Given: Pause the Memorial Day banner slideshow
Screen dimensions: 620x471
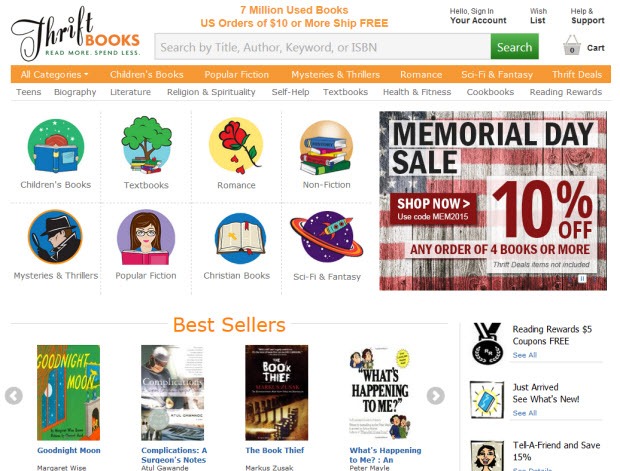Looking at the screenshot, I should (x=582, y=279).
